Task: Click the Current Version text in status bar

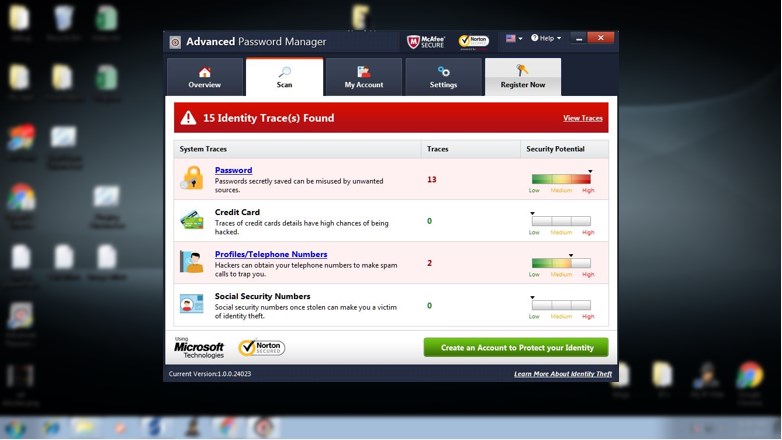Action: click(209, 374)
